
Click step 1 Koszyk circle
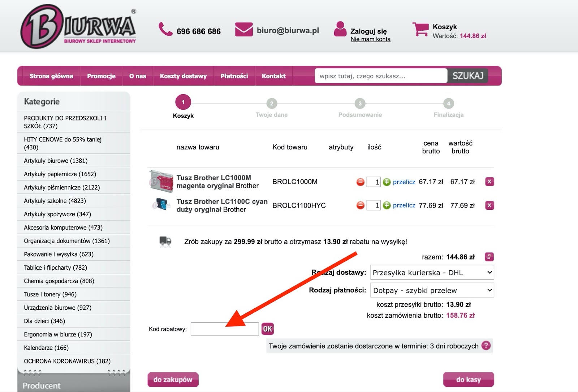[183, 102]
